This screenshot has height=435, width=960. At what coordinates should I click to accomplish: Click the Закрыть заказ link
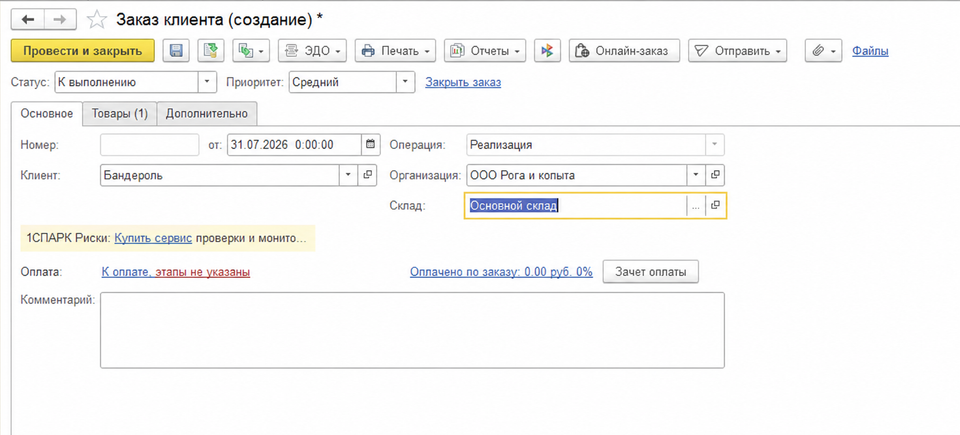[x=463, y=82]
